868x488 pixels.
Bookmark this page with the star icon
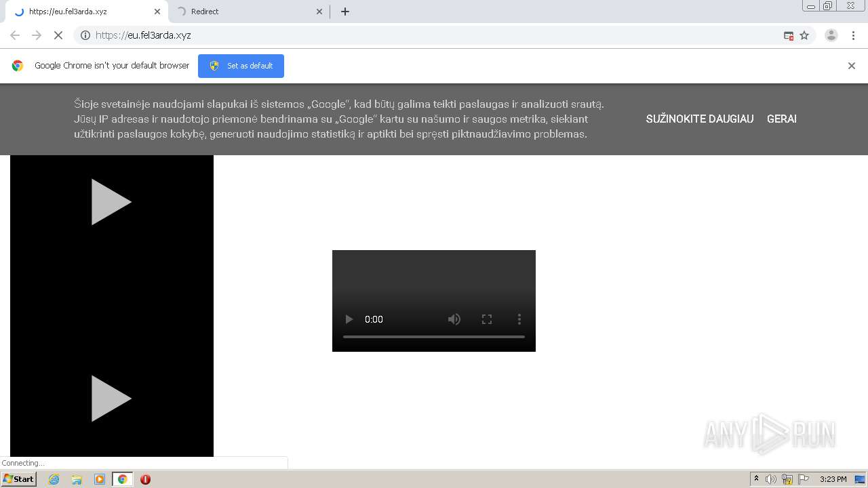(804, 35)
